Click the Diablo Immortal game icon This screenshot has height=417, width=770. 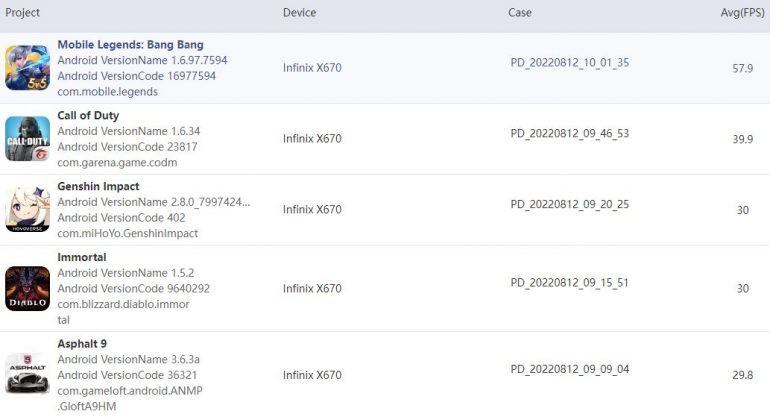[x=27, y=288]
